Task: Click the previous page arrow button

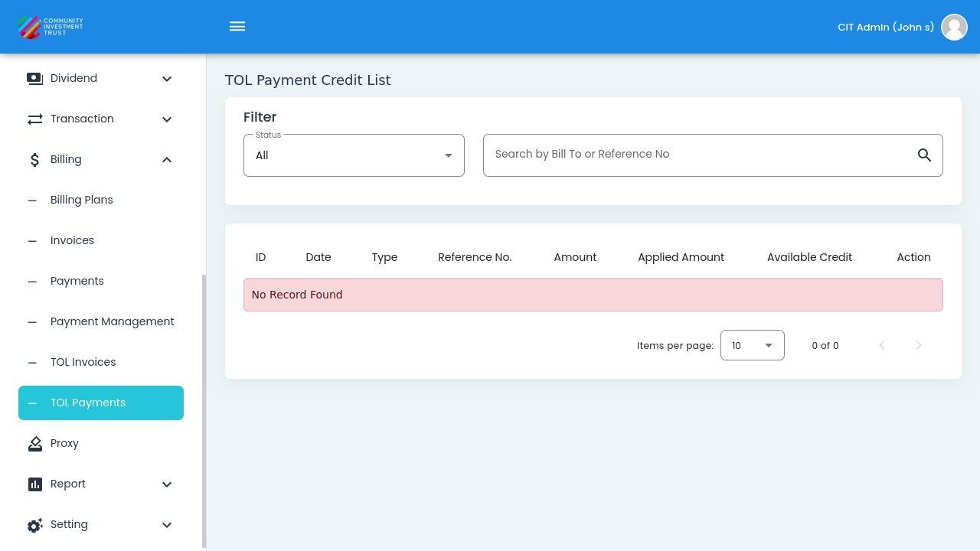Action: [882, 345]
